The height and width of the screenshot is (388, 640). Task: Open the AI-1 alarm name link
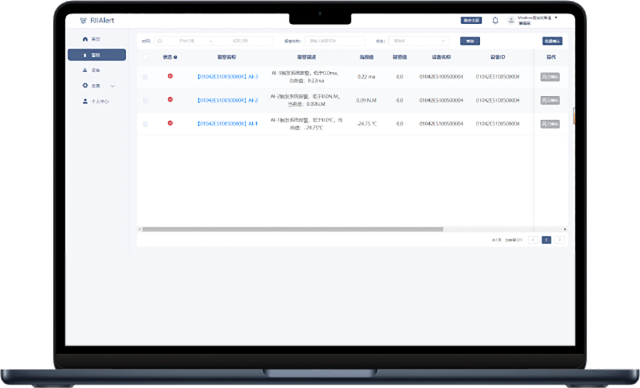227,124
